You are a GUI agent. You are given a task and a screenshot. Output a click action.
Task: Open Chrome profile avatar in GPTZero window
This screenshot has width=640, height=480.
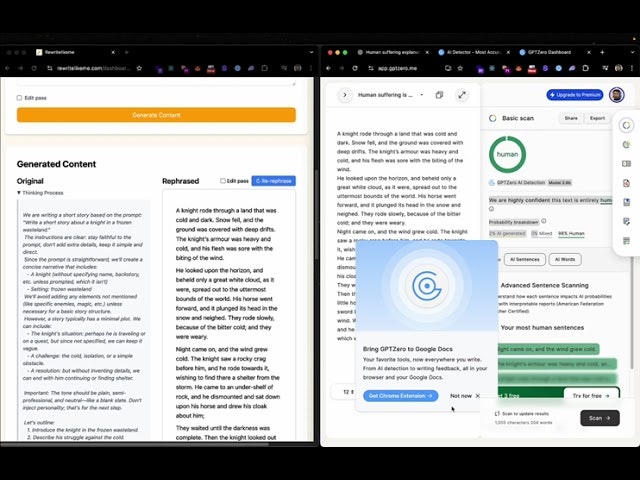619,68
